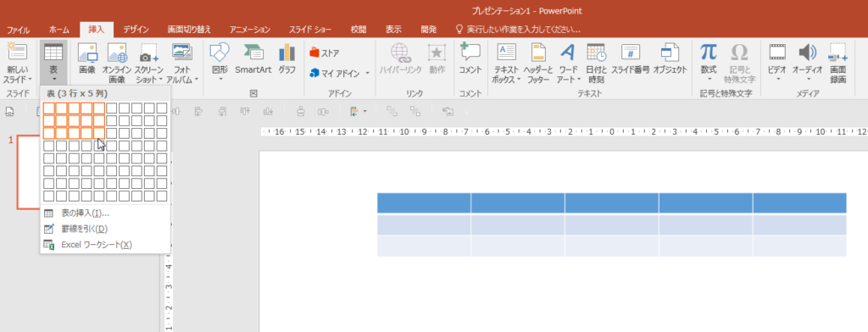Insert スライド番号 slide number
868x332 pixels.
[631, 58]
